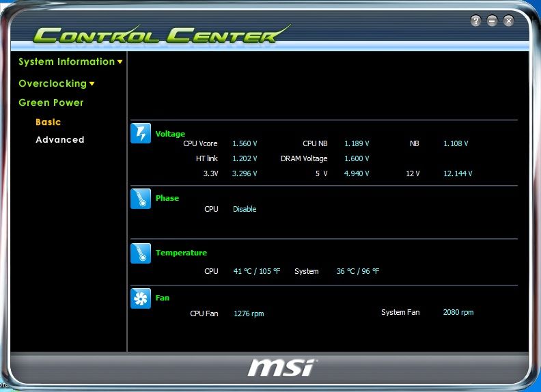Click the CPU Fan 1276 rpm reading
Screen dimensions: 541x392
click(x=249, y=313)
